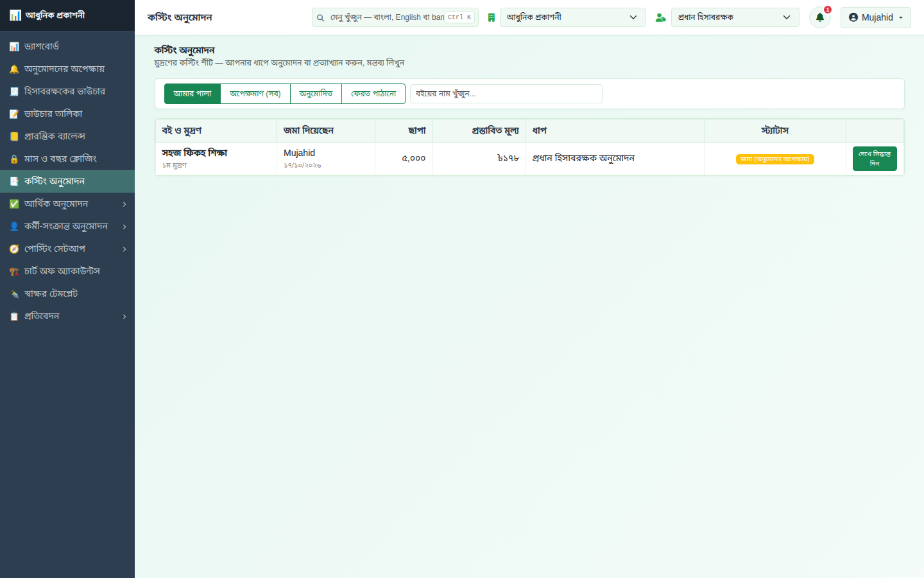Click the স্বাক্ষর টেমপ্লেট pen icon

[14, 293]
